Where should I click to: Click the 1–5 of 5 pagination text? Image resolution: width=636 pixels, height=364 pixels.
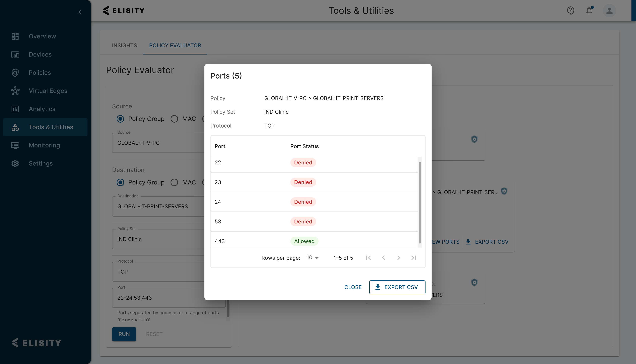[343, 258]
